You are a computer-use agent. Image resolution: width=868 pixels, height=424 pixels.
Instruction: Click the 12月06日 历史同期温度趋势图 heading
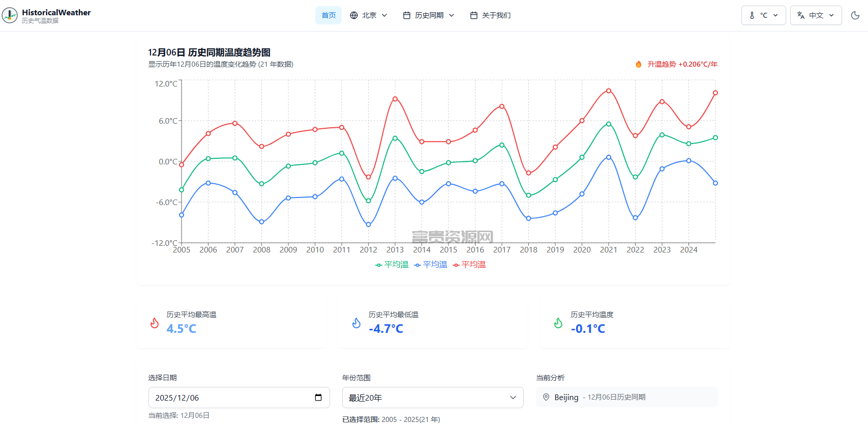click(x=209, y=52)
